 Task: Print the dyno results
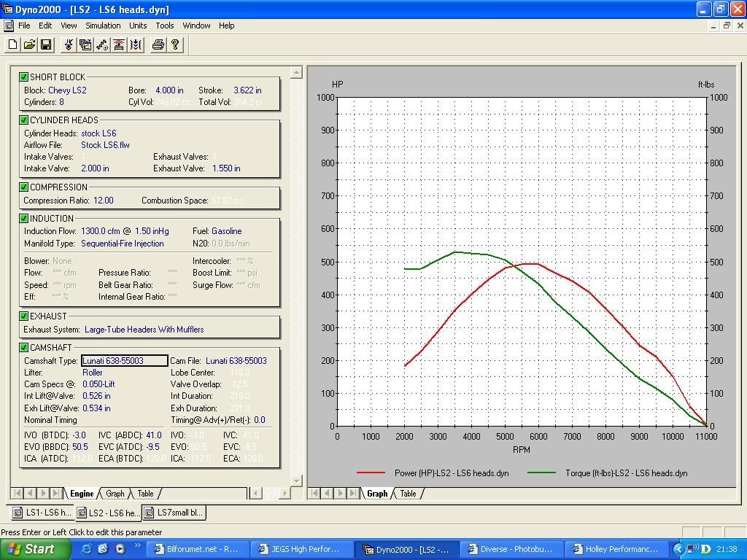158,44
